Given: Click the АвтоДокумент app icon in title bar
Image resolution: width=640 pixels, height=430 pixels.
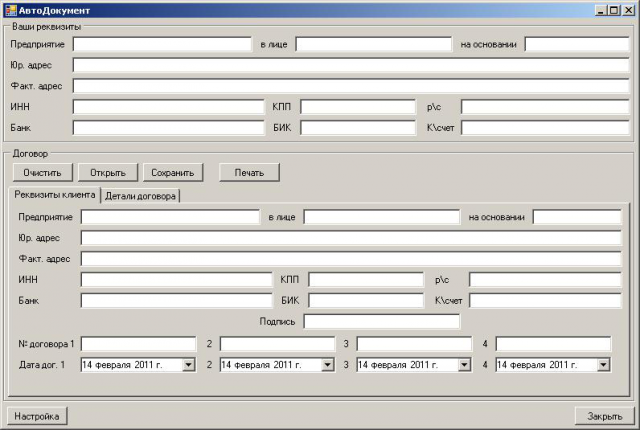Looking at the screenshot, I should click(11, 10).
